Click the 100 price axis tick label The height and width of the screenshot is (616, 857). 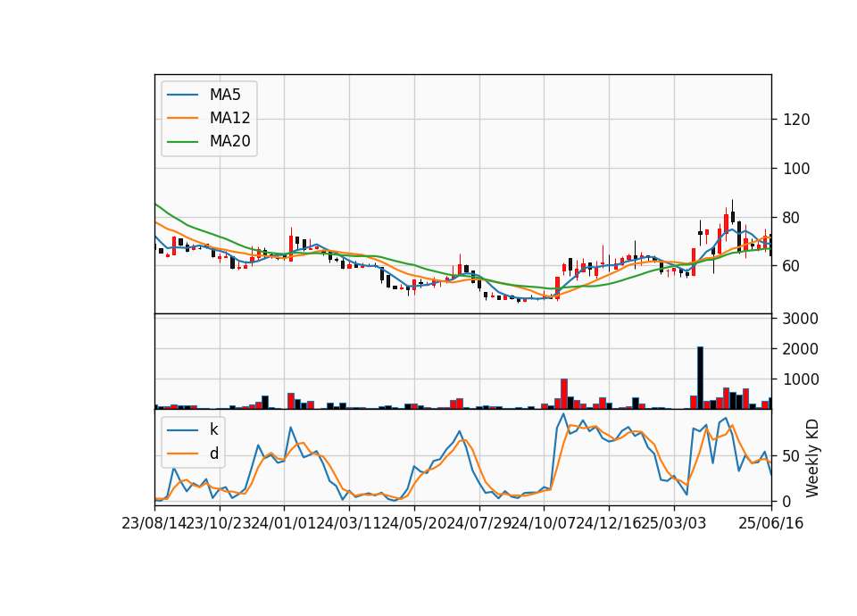point(796,169)
